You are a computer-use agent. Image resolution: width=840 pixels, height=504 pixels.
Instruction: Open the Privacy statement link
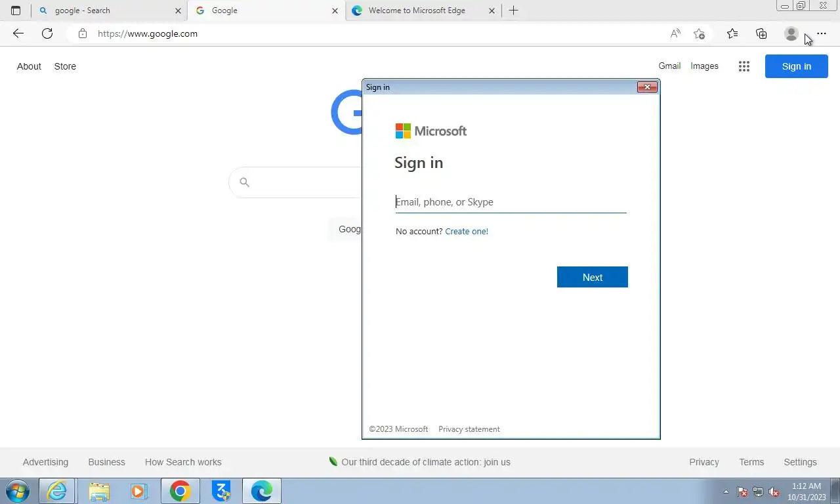pyautogui.click(x=469, y=429)
